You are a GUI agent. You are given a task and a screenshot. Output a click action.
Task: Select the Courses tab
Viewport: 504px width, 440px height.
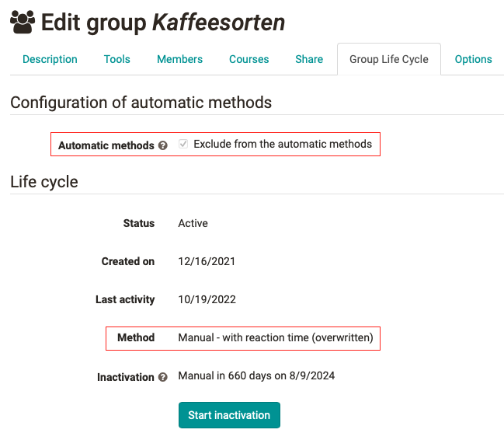point(249,59)
